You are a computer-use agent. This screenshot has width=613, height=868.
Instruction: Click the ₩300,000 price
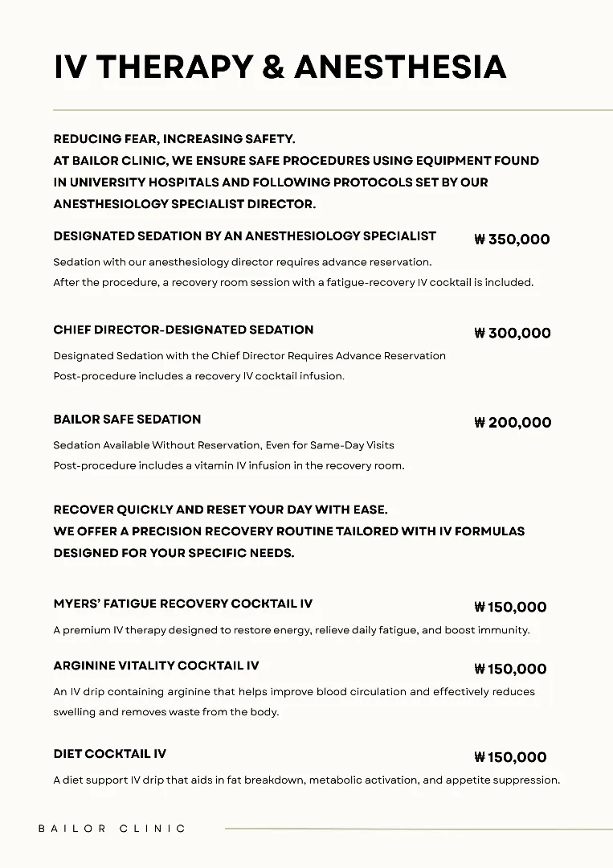tap(513, 334)
